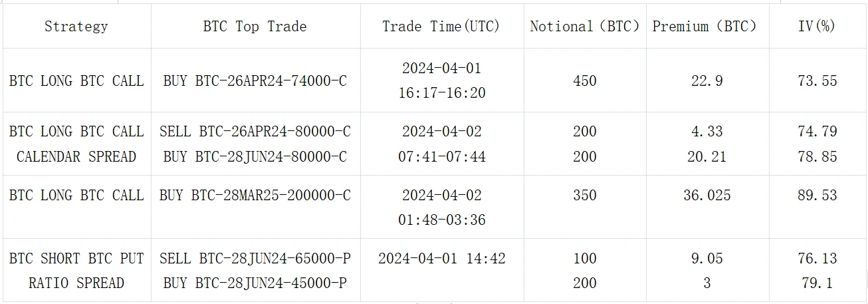Select the 89.53 IV value

817,196
